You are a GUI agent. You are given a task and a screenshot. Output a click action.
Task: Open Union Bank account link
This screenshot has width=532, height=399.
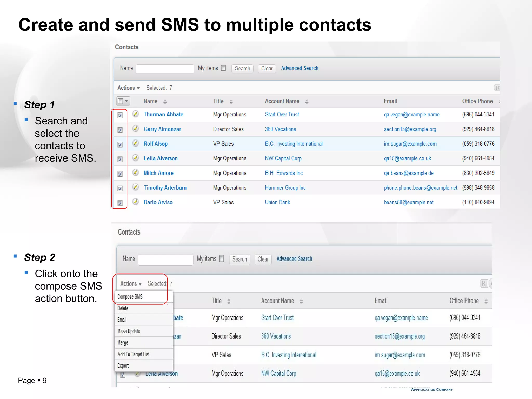tap(277, 202)
